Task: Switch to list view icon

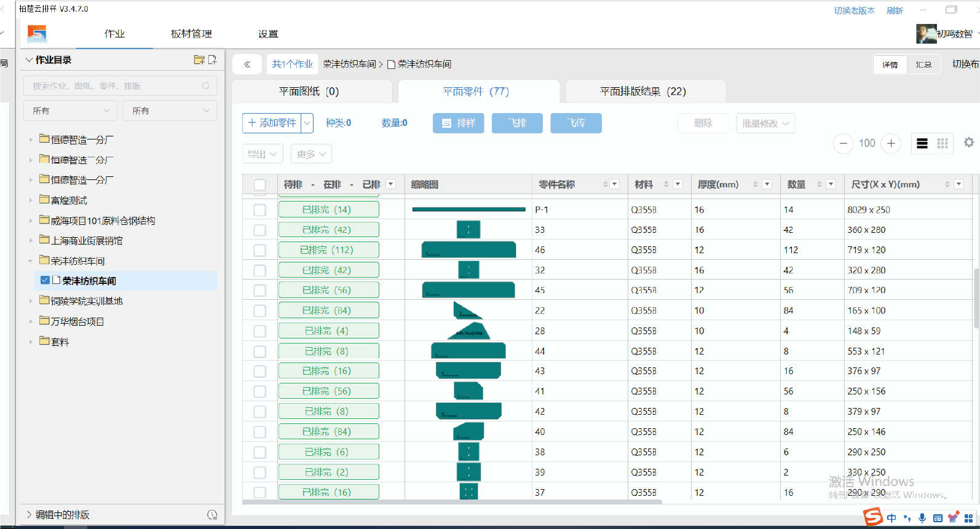Action: pos(922,143)
